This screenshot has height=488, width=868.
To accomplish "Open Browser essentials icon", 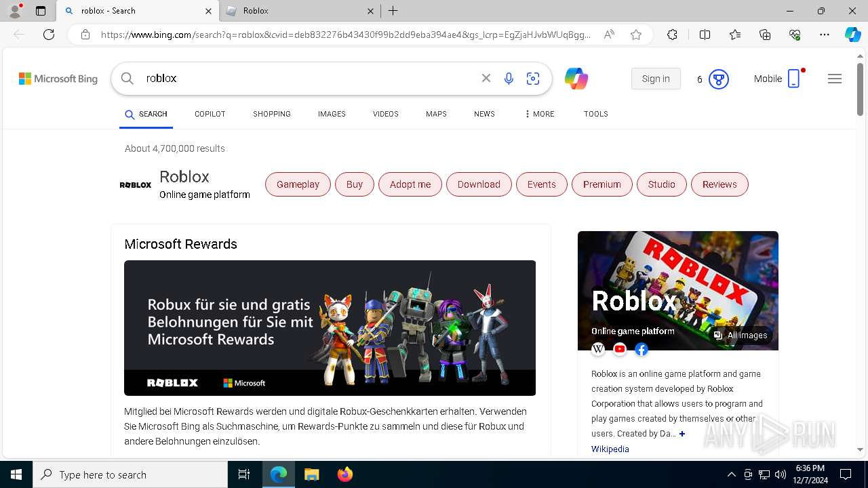I will click(795, 35).
